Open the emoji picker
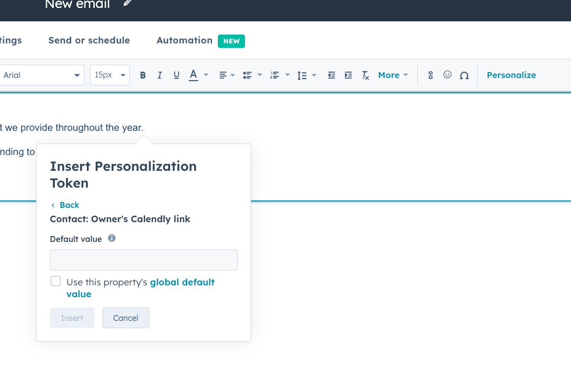Screen dimensions: 571x392 coord(448,75)
